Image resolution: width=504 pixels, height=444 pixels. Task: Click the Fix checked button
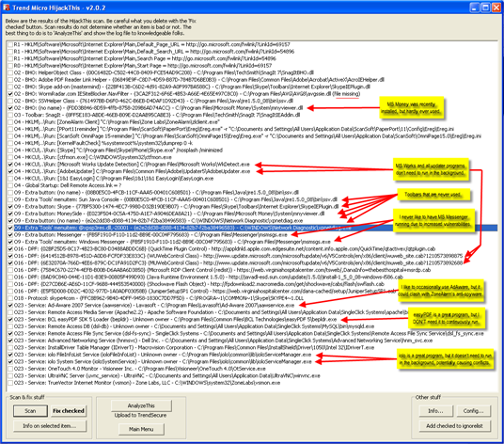click(x=69, y=410)
